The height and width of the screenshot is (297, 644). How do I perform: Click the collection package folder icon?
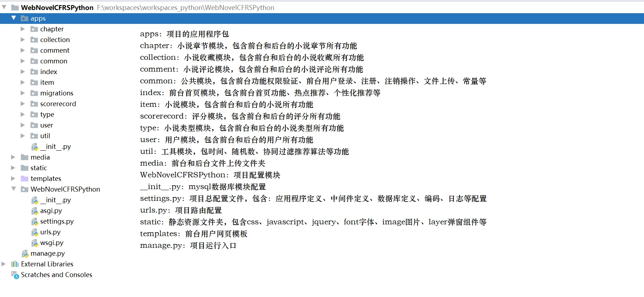34,40
